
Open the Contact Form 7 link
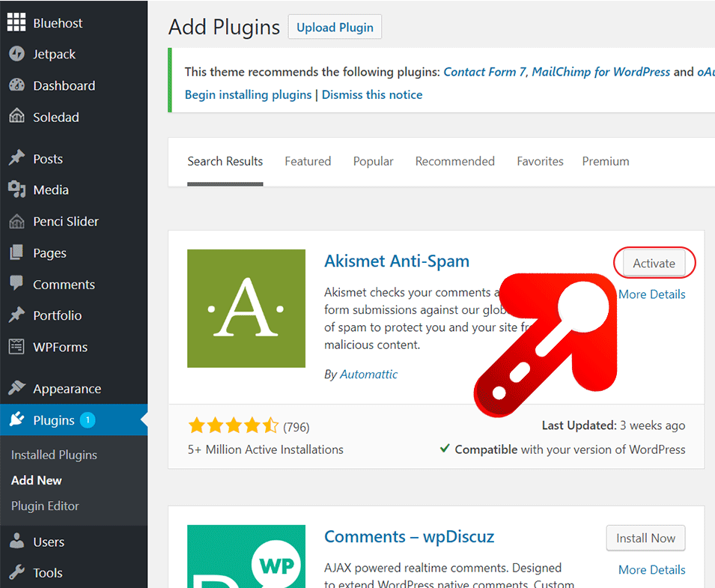tap(484, 72)
